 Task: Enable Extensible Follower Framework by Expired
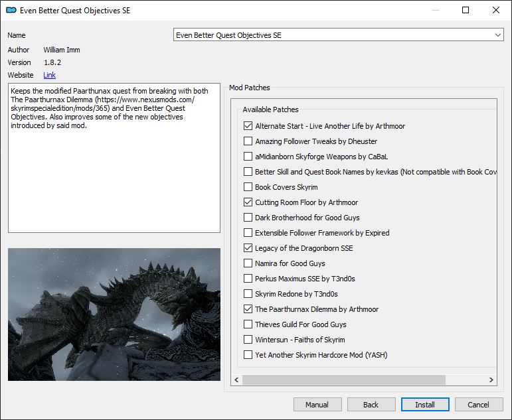tap(248, 233)
